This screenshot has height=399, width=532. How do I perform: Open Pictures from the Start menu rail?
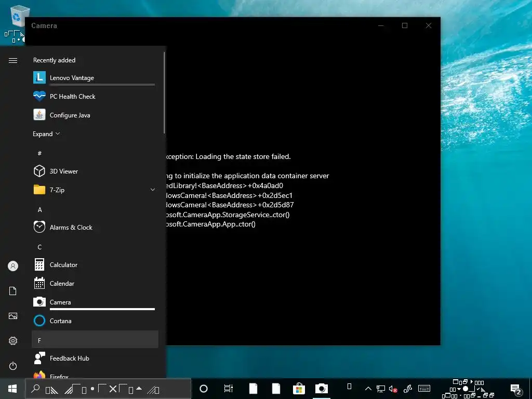pos(13,316)
